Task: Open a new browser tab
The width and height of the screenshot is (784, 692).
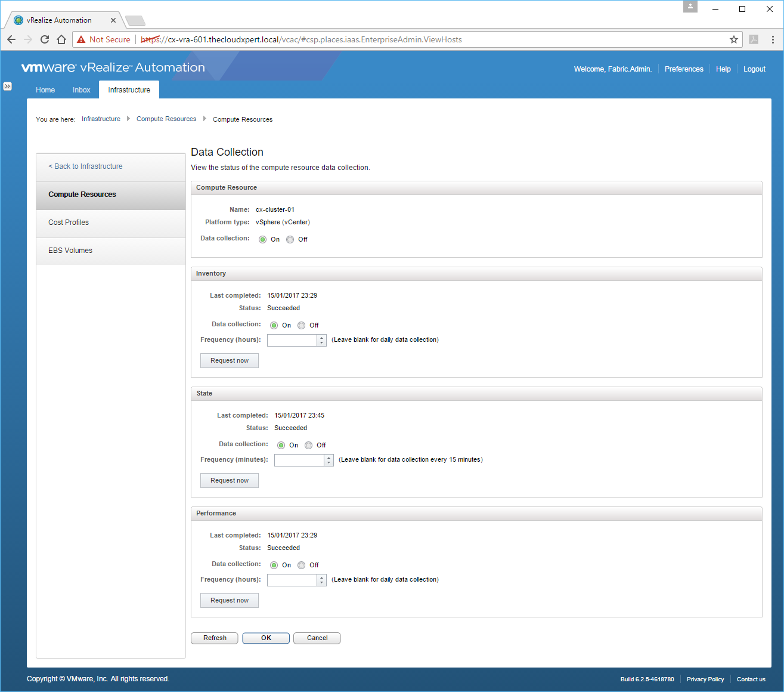Action: coord(135,21)
